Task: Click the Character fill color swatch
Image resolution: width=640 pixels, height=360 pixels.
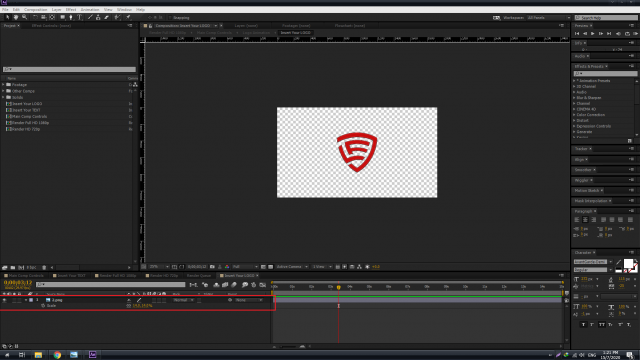Action: (628, 263)
